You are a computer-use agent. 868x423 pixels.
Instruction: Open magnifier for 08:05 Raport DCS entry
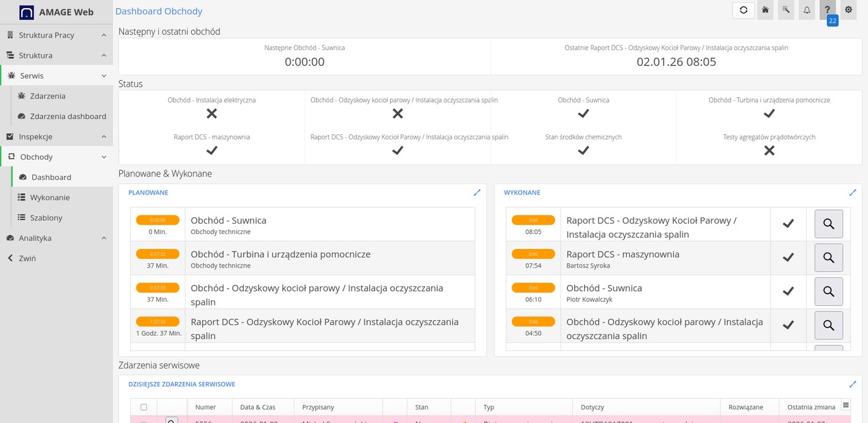coord(828,224)
